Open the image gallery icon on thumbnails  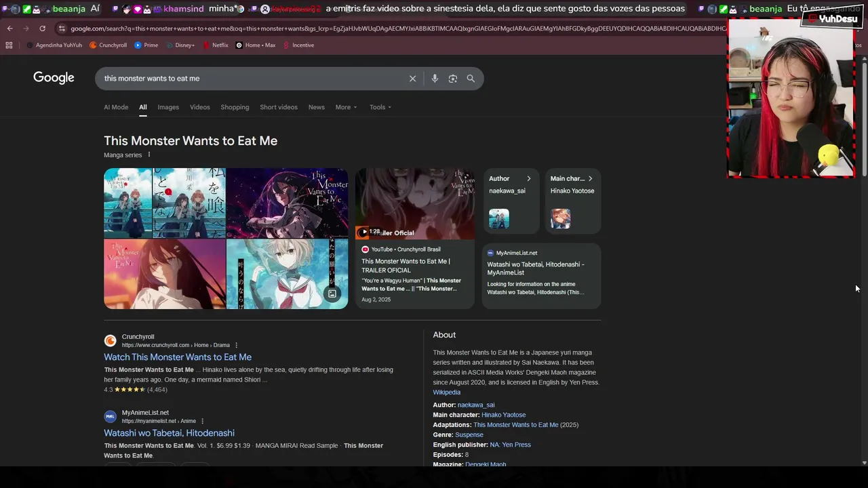(332, 293)
